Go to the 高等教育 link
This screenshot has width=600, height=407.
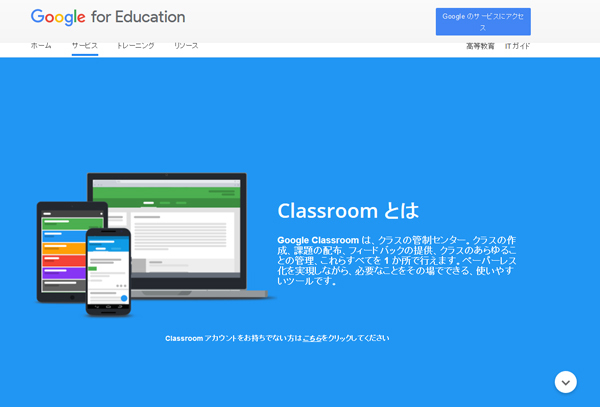(480, 46)
